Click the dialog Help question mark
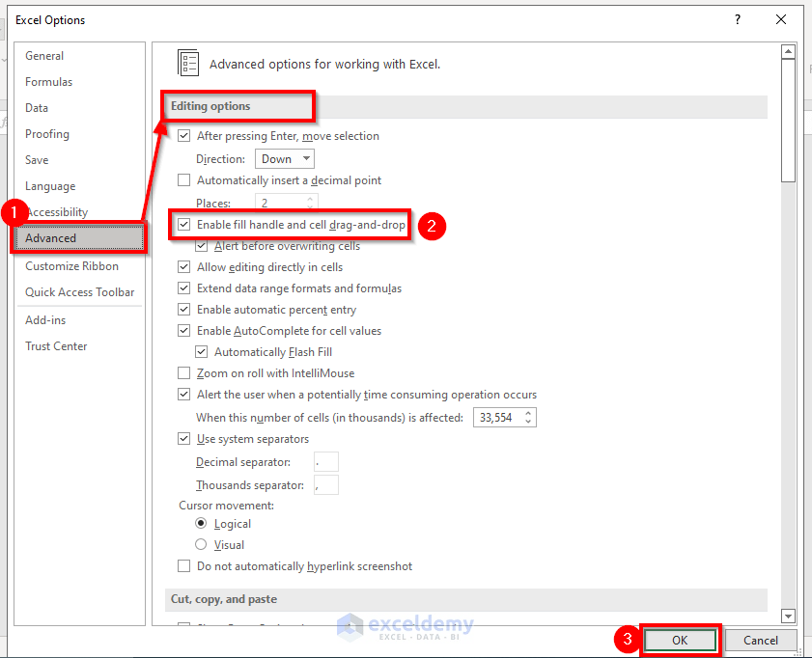812x658 pixels. (737, 19)
